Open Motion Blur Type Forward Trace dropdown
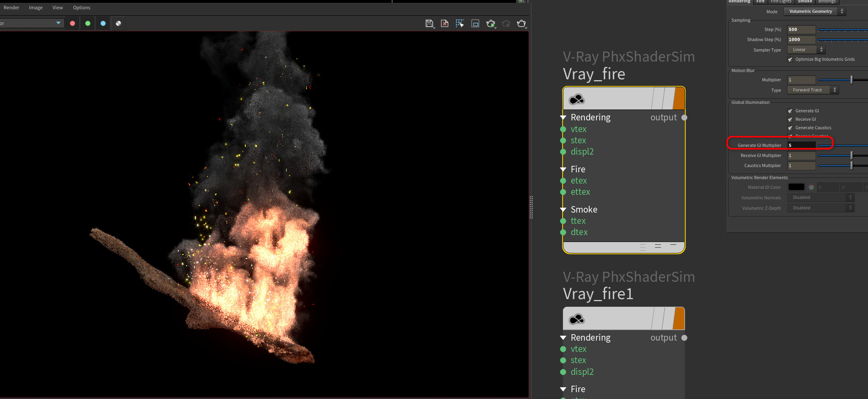Viewport: 868px width, 399px height. [813, 90]
